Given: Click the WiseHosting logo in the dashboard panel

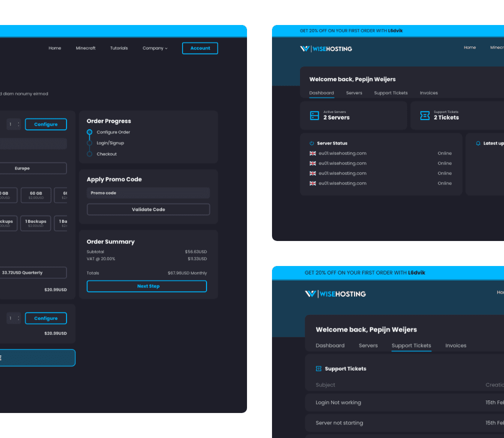Looking at the screenshot, I should point(326,49).
